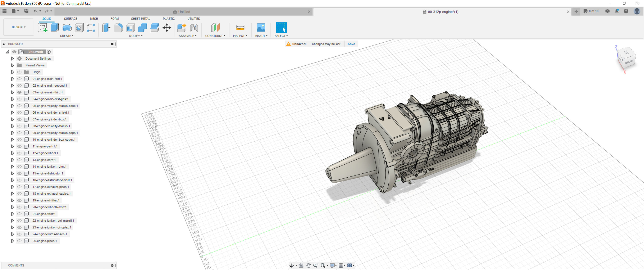Click the Joint icon in Assemble
The height and width of the screenshot is (270, 644).
tap(194, 28)
